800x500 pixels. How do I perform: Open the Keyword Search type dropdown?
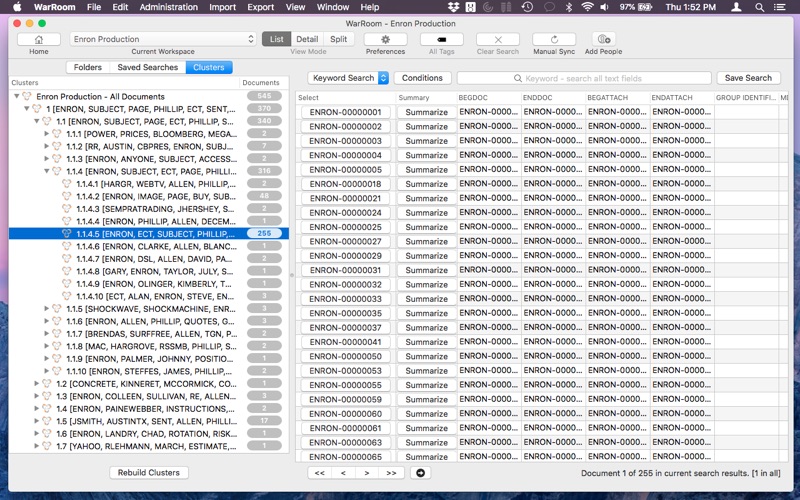coord(348,78)
